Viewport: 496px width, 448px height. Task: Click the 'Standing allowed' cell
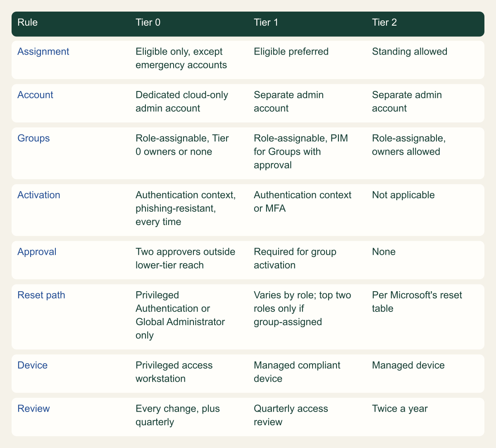pyautogui.click(x=410, y=51)
